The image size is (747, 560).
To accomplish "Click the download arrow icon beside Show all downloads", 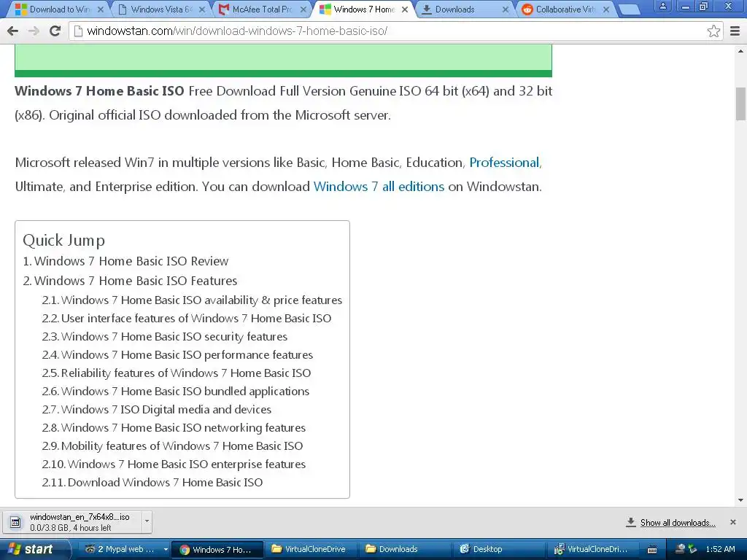I will 631,522.
